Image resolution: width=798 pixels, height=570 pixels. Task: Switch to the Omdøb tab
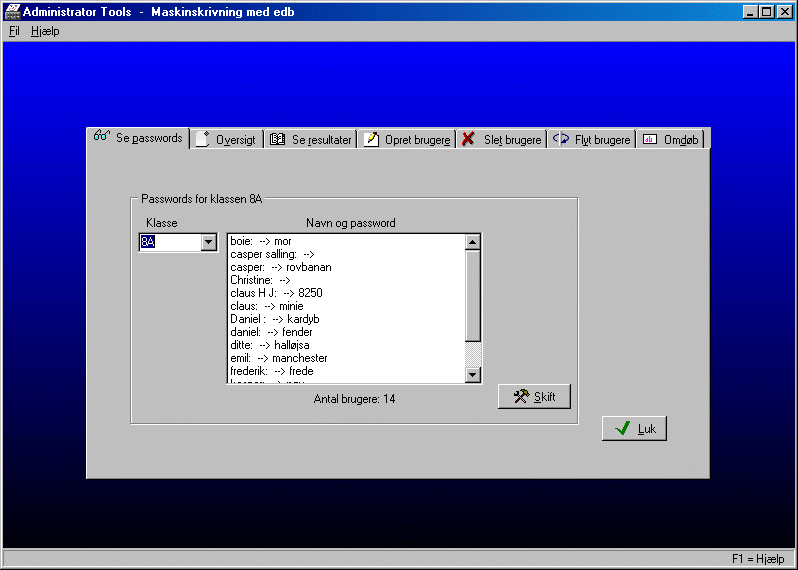tap(670, 139)
